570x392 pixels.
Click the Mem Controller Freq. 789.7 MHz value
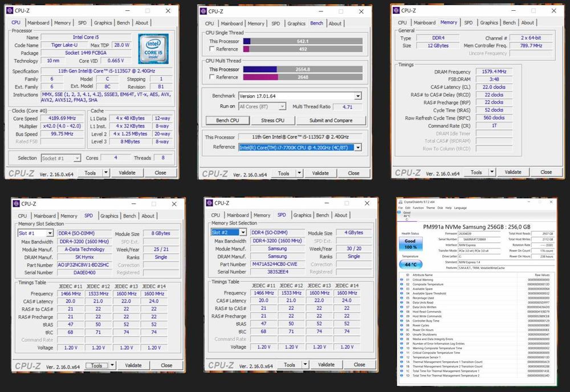[531, 46]
